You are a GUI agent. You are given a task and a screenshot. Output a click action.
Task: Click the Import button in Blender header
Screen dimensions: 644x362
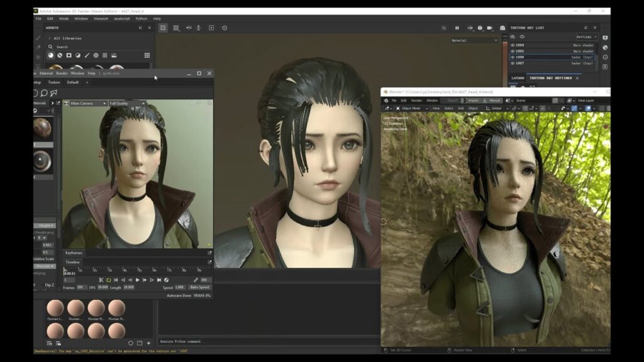pos(471,101)
